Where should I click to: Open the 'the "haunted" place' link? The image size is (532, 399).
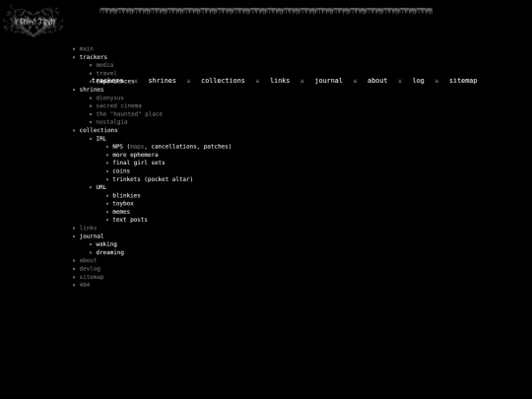[x=129, y=114]
